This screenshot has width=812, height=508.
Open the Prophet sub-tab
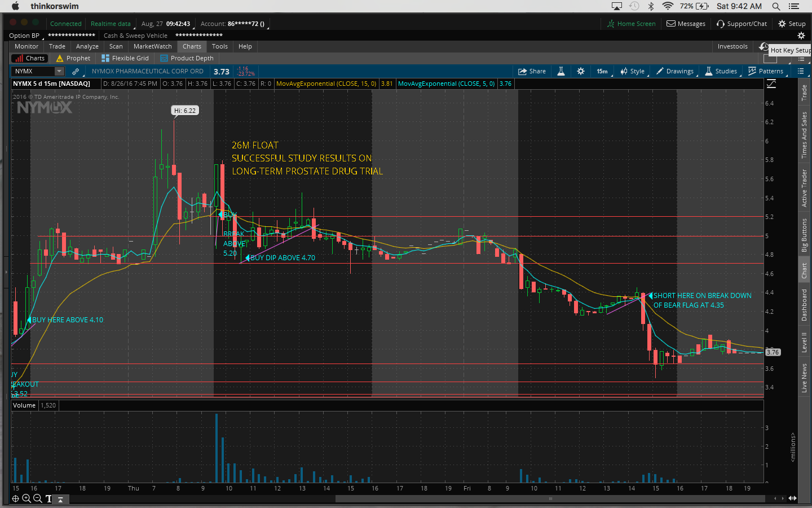coord(73,58)
